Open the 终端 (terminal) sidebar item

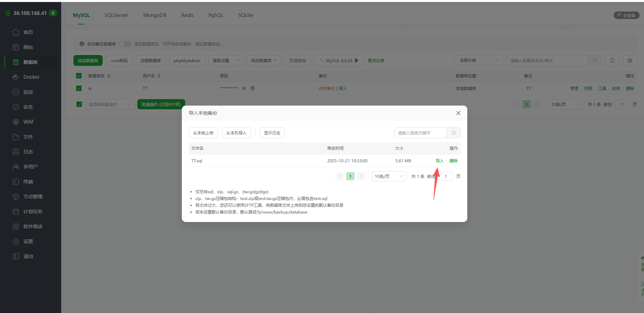tap(29, 182)
